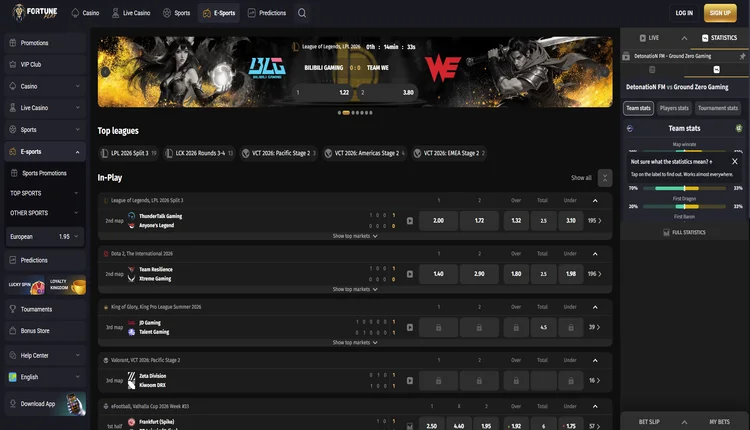Open the European odds format dropdown
The height and width of the screenshot is (430, 750).
pos(45,237)
